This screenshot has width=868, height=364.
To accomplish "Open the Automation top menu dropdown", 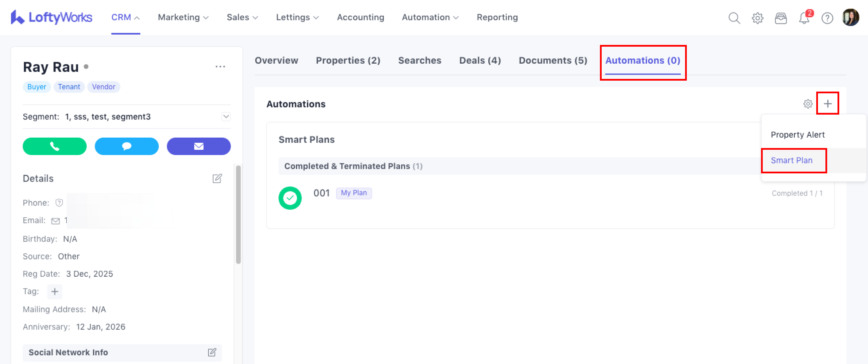I will [430, 17].
